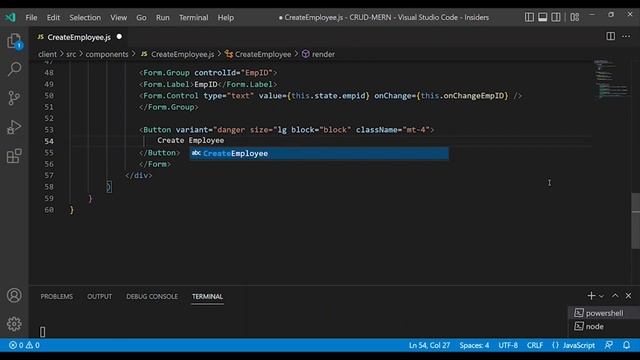Open the Run menu

tap(162, 18)
